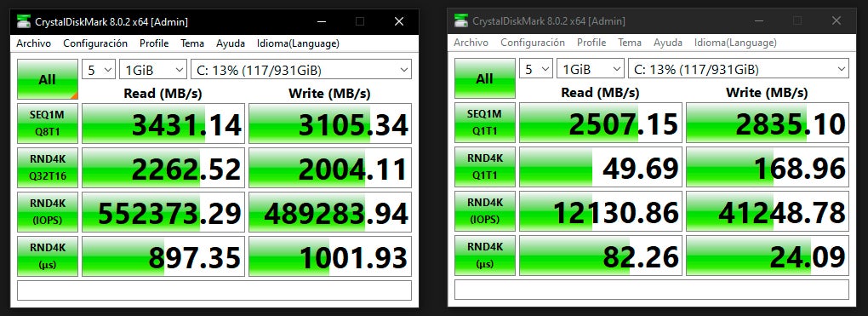Click 168.96 random write result

click(768, 167)
